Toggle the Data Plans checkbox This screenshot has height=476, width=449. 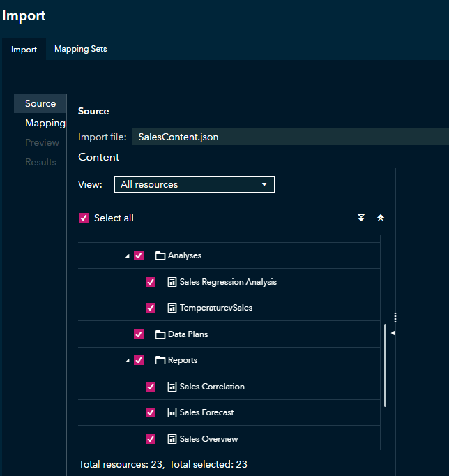pyautogui.click(x=139, y=334)
